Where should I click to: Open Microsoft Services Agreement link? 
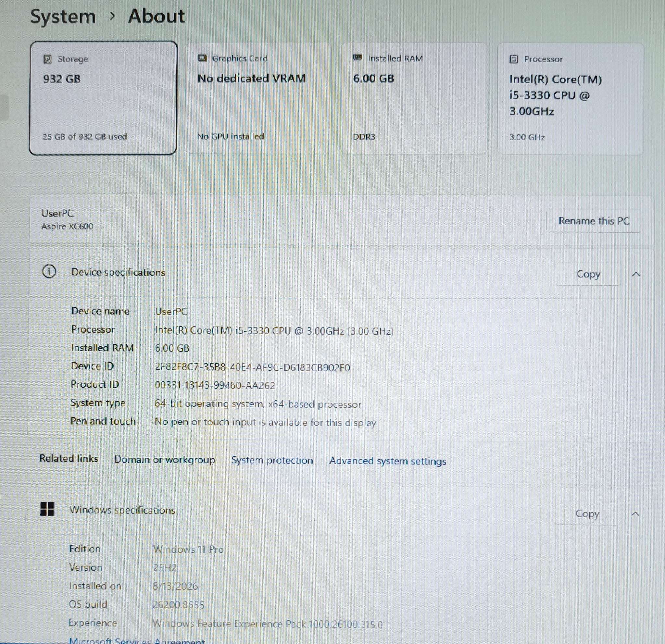[137, 640]
